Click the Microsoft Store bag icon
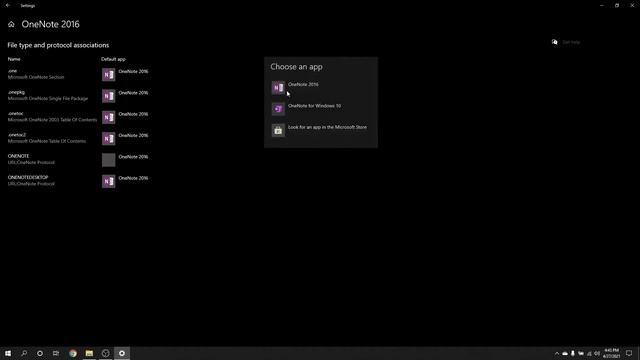The width and height of the screenshot is (640, 360). click(278, 130)
